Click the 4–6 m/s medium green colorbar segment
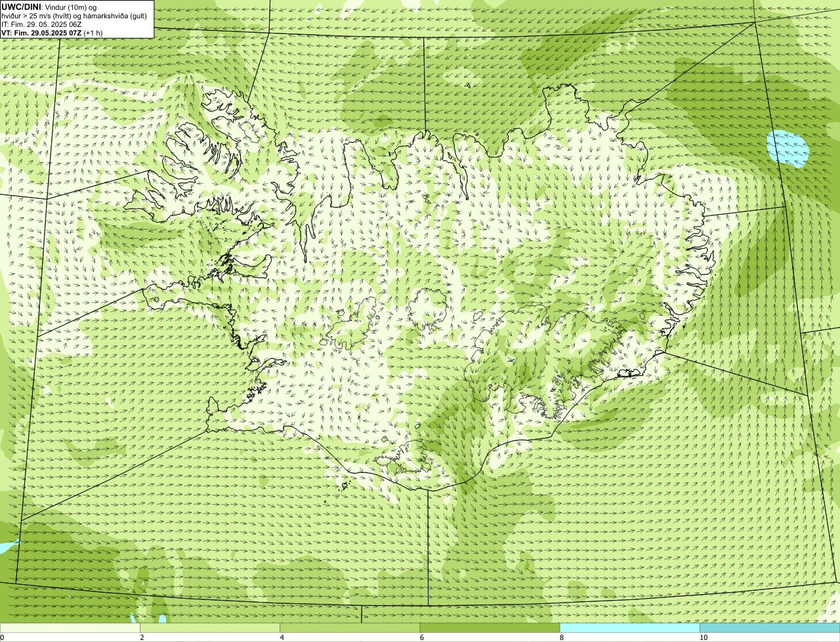Viewport: 840px width, 642px height. (350, 628)
